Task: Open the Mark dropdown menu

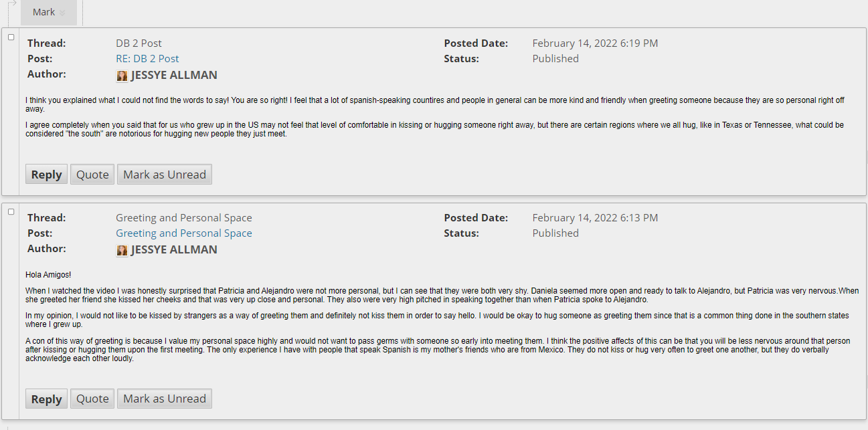Action: [x=49, y=12]
